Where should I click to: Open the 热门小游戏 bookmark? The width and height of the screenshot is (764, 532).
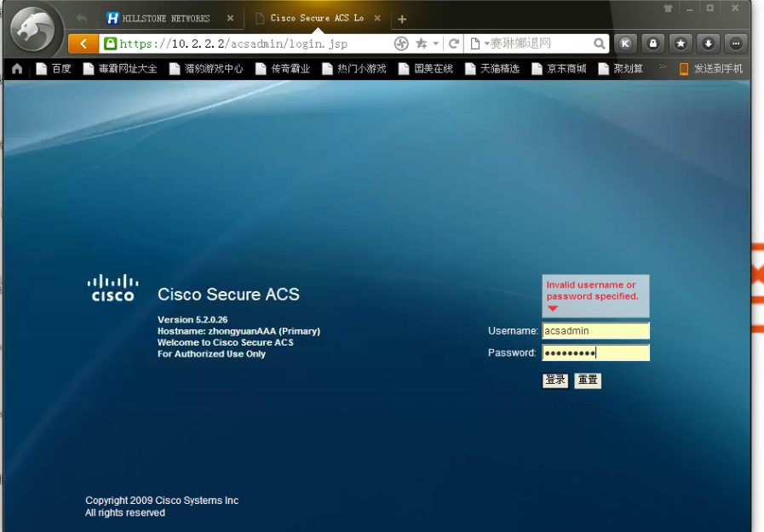(354, 69)
